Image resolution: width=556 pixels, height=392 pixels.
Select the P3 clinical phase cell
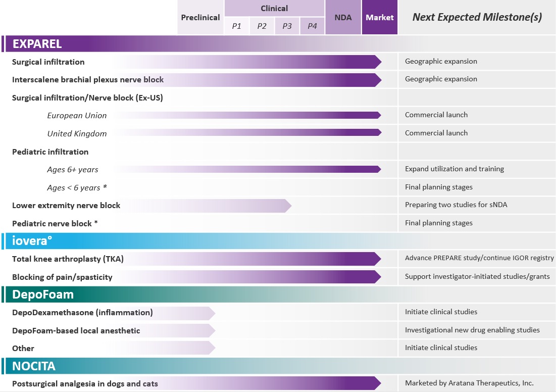(x=287, y=26)
